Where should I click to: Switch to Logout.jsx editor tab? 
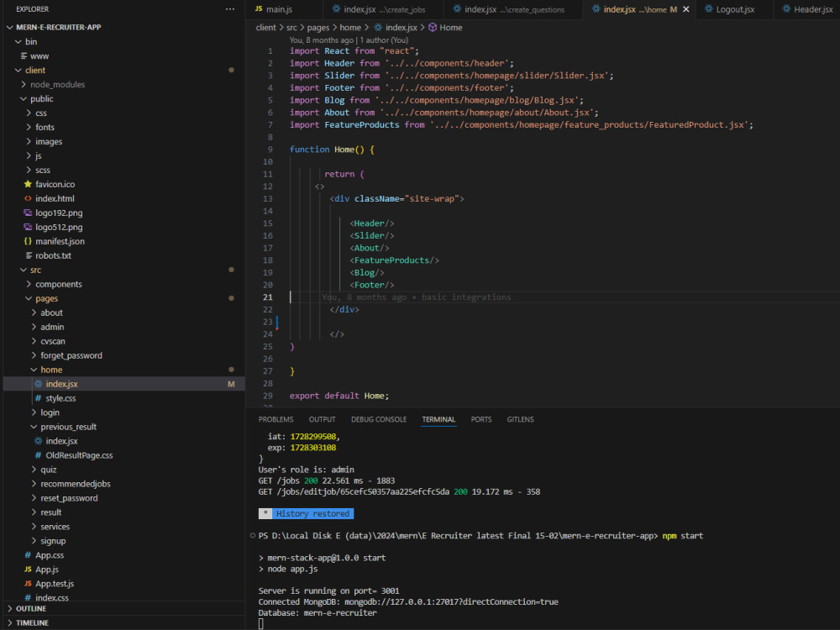(734, 9)
